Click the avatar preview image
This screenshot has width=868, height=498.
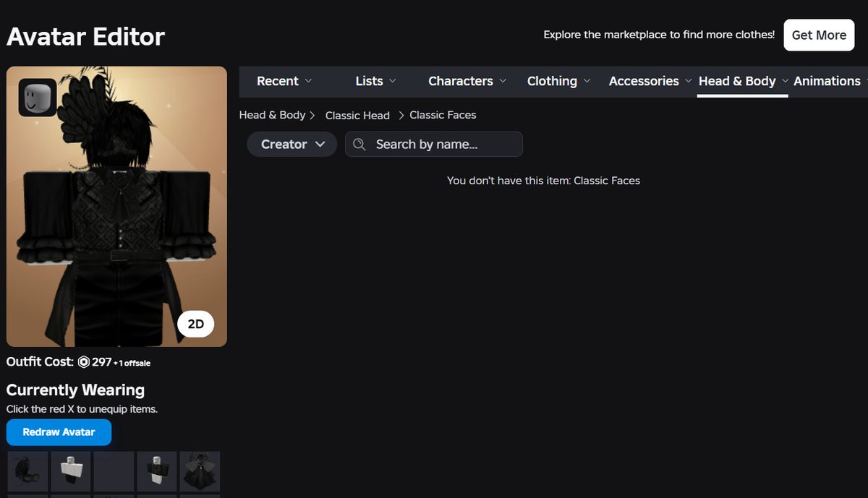tap(116, 207)
